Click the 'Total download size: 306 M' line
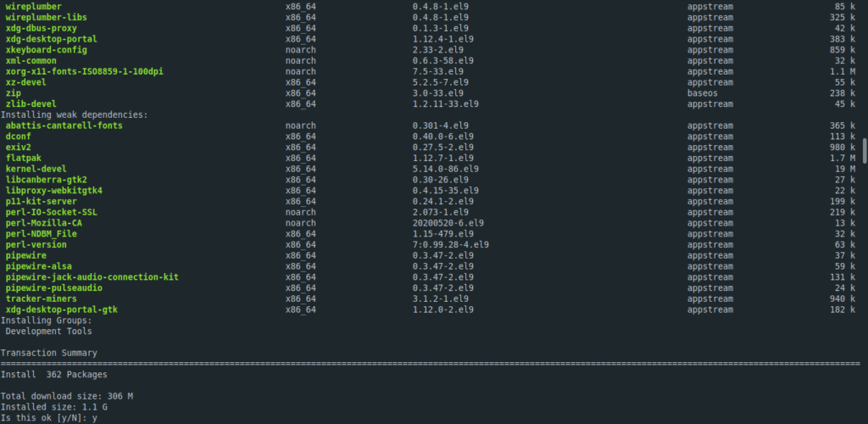 click(x=66, y=396)
